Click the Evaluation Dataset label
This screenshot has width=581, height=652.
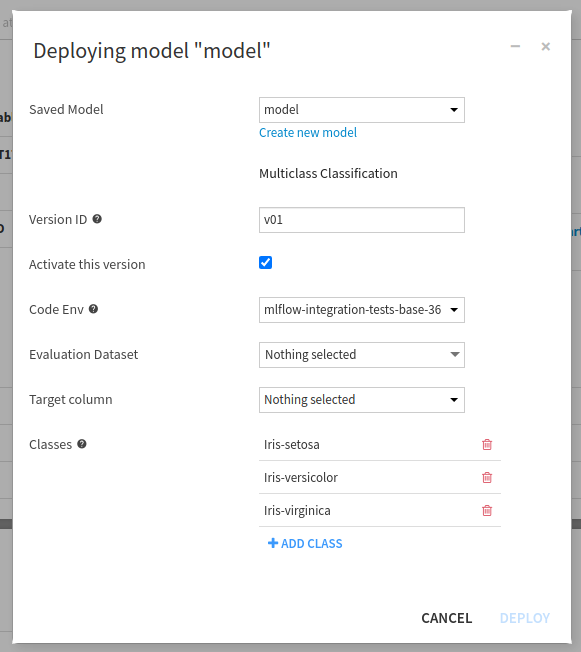[x=83, y=354]
